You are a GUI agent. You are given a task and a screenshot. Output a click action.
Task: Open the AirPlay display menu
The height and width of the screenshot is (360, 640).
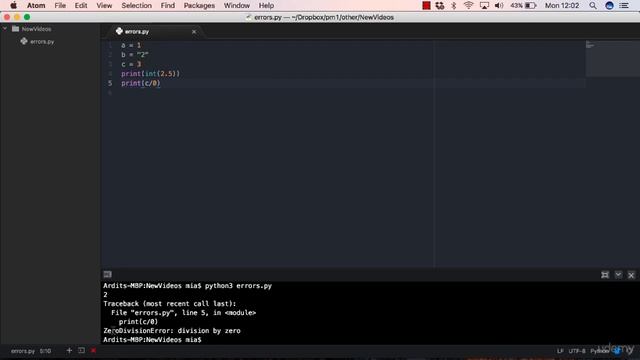pyautogui.click(x=484, y=6)
